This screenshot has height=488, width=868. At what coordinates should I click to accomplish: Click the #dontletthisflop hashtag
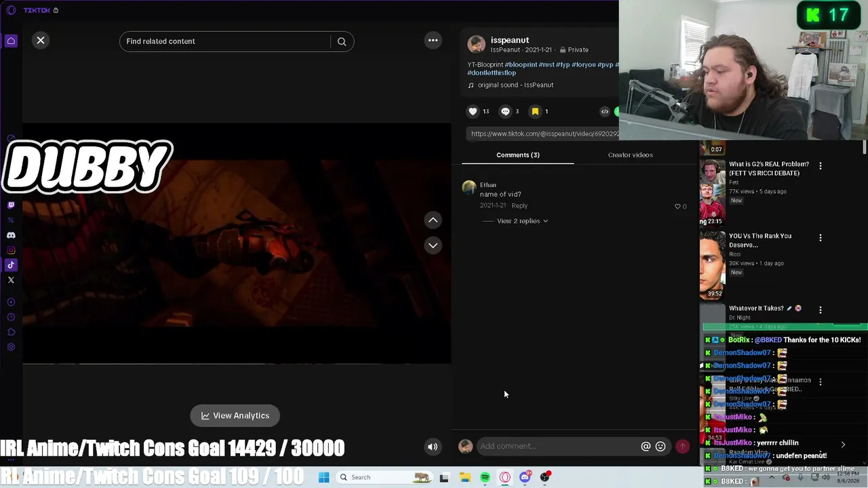[x=492, y=73]
